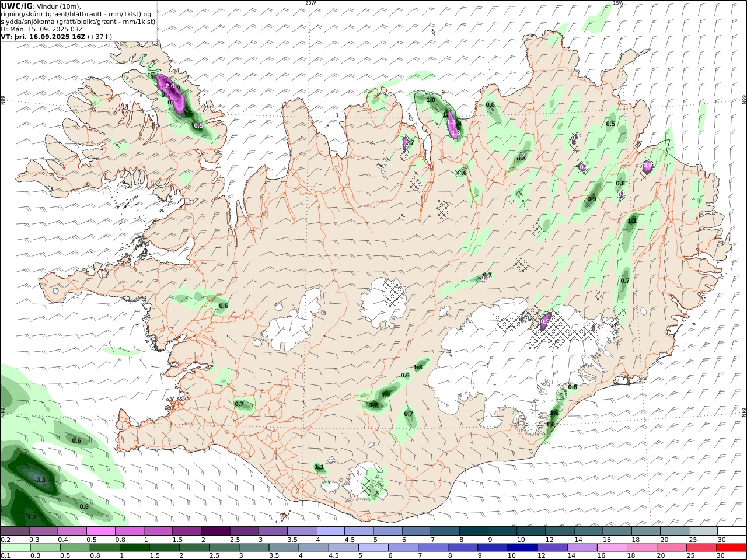Pick the bright pink 0.5–0.8 top legend swatch
This screenshot has height=560, width=747.
click(x=101, y=531)
